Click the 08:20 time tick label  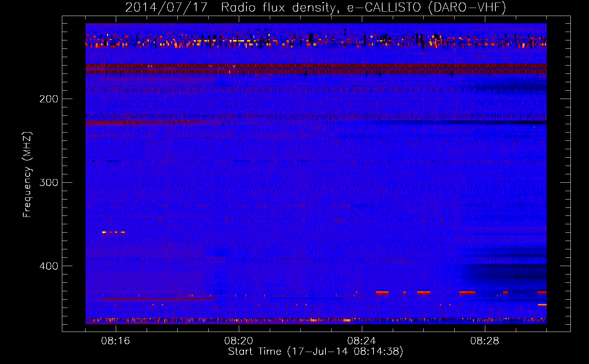coord(239,341)
